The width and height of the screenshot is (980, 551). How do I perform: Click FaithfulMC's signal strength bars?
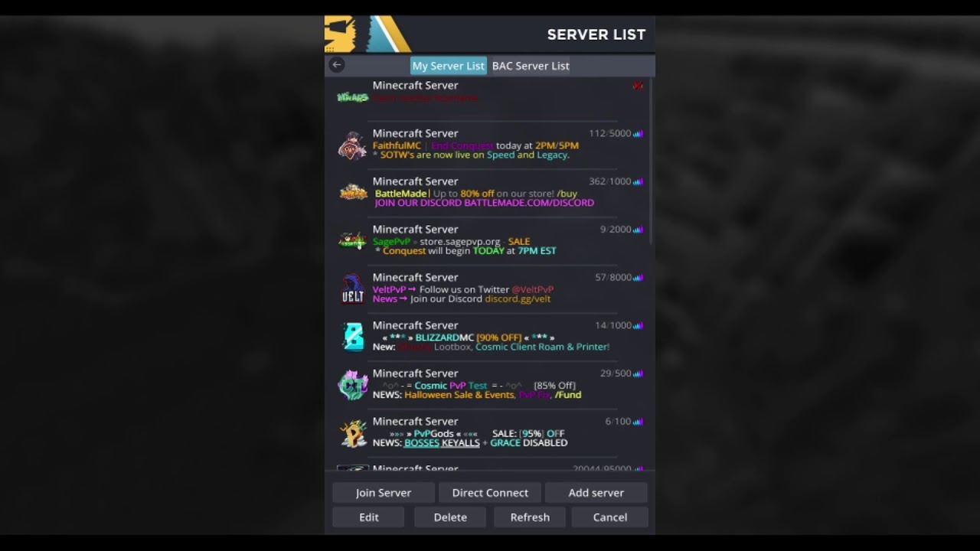click(638, 134)
